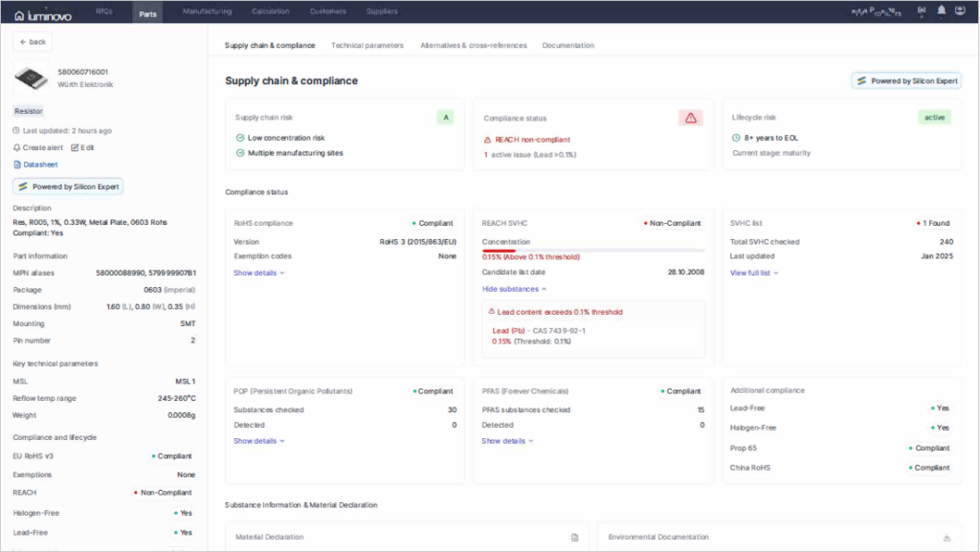Screen dimensions: 980x552
Task: Open the Manufacturing navigation tab
Action: tap(207, 11)
